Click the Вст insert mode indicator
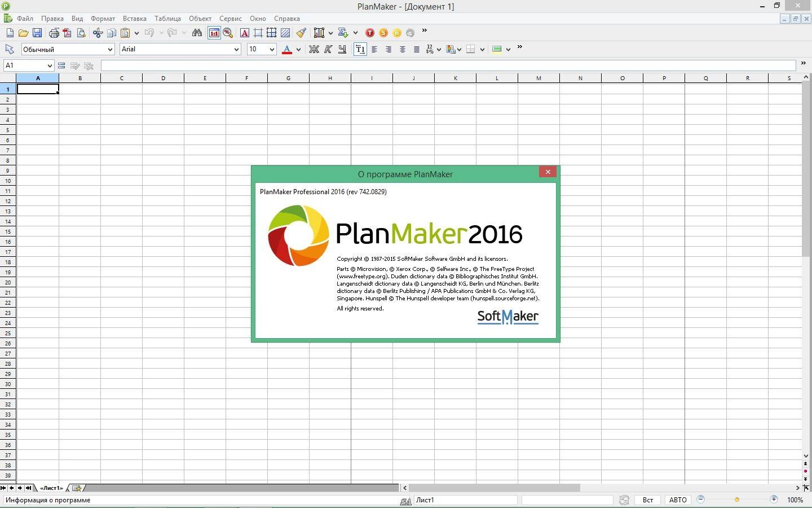The image size is (812, 508). point(648,500)
